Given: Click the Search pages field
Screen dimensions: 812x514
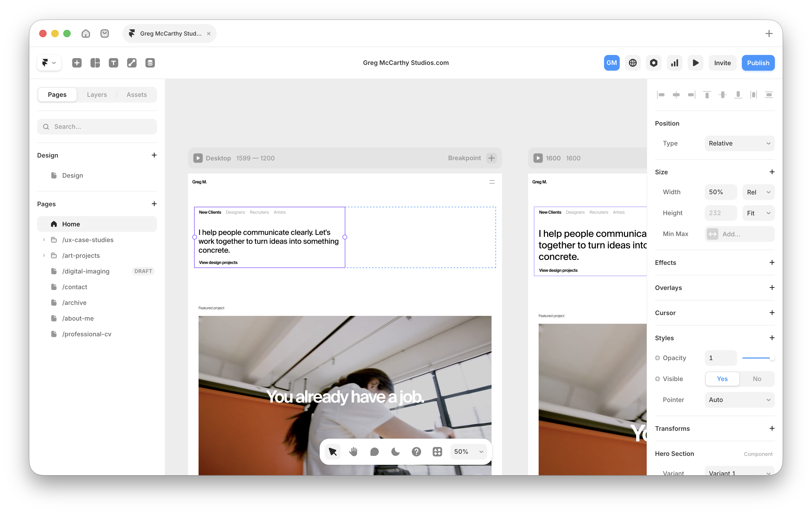Looking at the screenshot, I should (x=97, y=126).
